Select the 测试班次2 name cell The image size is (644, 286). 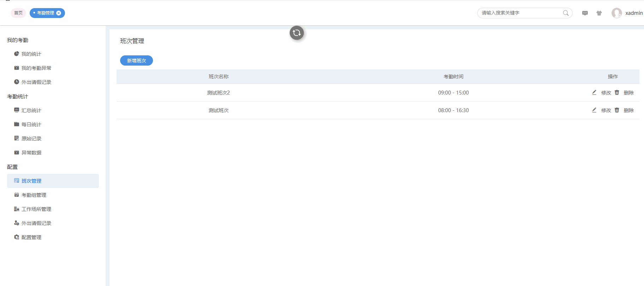point(219,93)
